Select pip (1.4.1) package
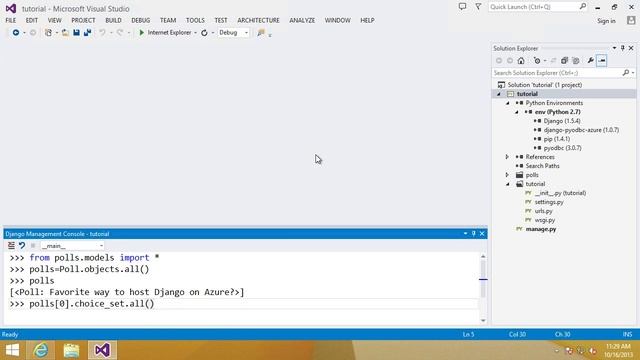The image size is (640, 360). pyautogui.click(x=556, y=139)
